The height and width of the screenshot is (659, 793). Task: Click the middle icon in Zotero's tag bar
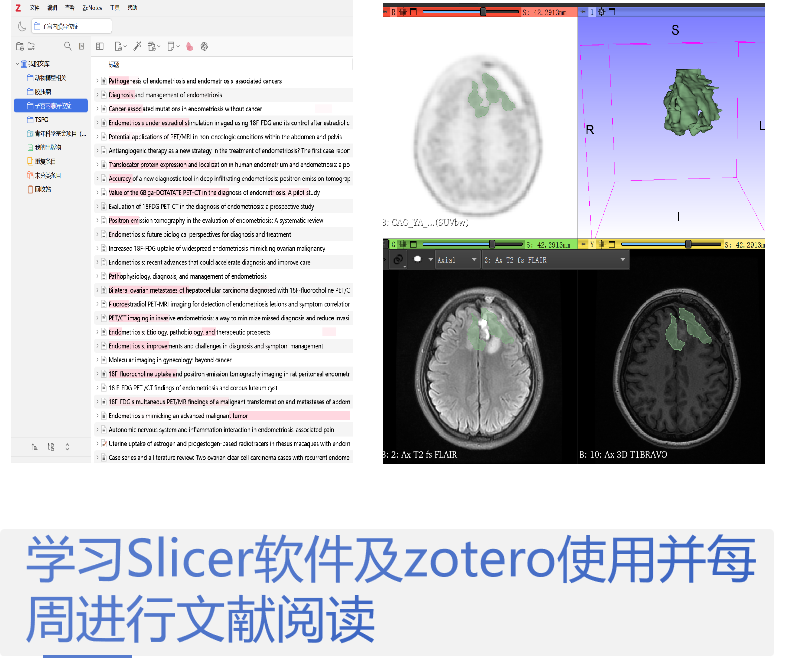[x=51, y=447]
